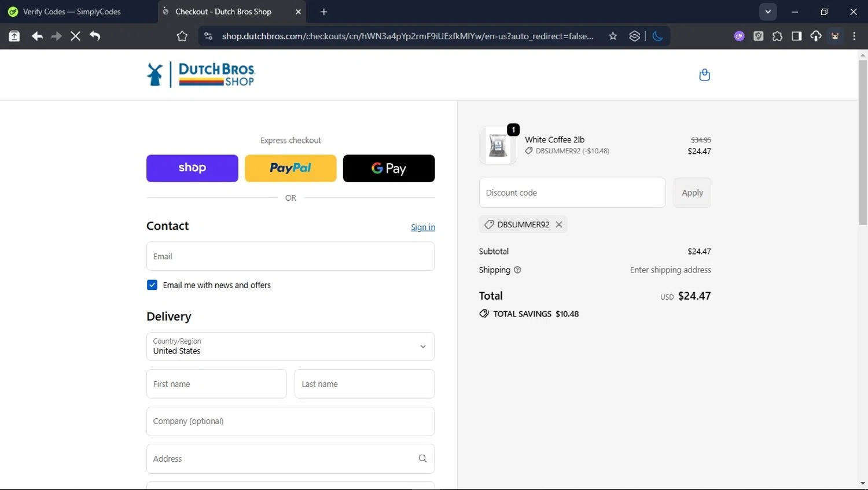
Task: Check out with PayPal button
Action: (290, 168)
